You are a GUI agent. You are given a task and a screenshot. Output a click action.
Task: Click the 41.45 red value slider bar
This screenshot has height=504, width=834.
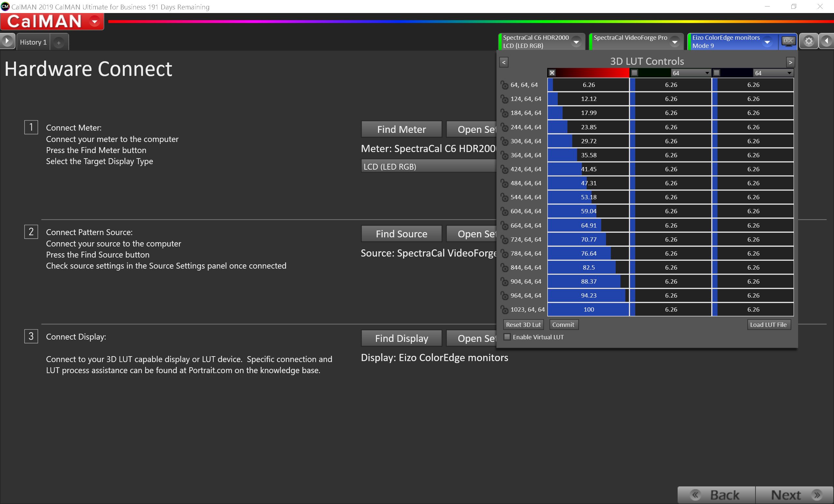[588, 169]
